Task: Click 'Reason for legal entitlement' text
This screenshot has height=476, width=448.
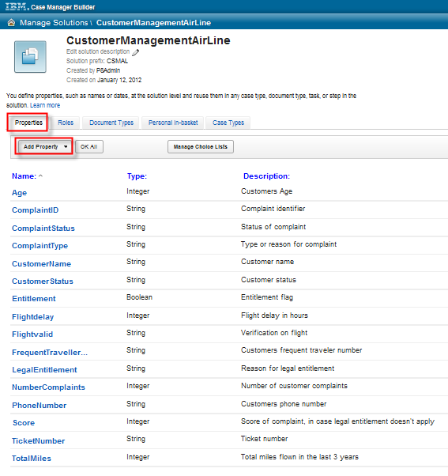Action: 288,368
